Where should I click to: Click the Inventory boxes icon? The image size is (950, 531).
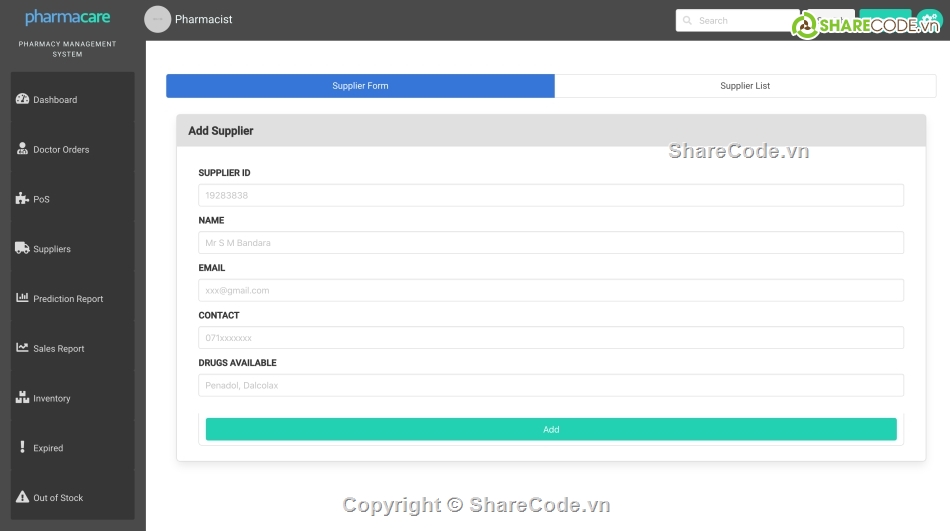click(x=22, y=398)
